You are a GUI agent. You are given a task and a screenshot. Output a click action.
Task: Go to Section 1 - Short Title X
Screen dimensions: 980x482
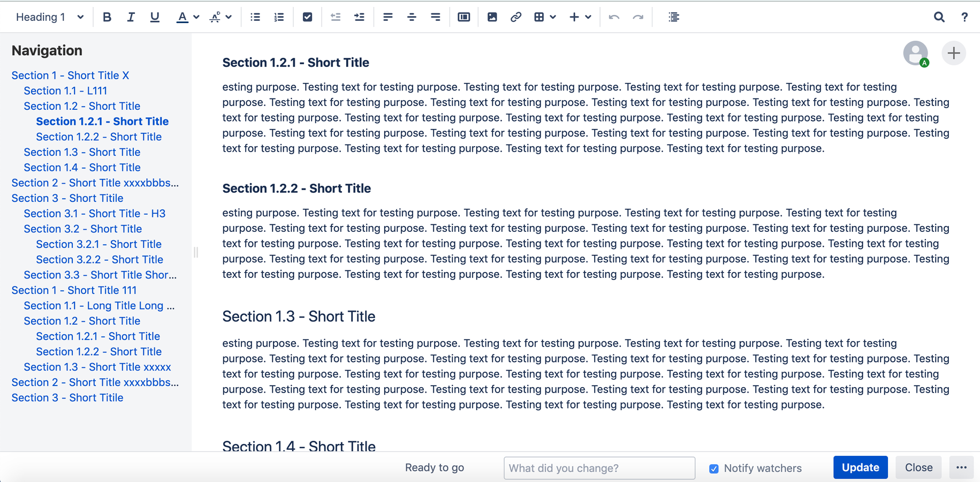tap(70, 76)
